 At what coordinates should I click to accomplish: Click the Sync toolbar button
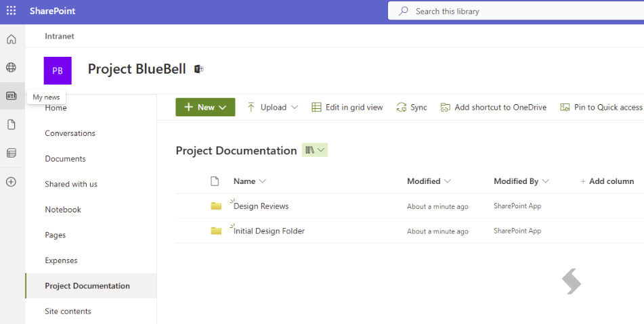[x=412, y=108]
